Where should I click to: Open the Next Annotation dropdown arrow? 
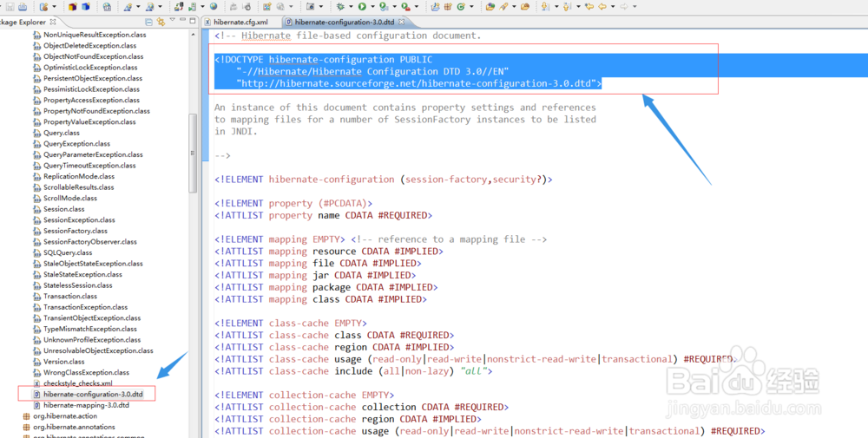[x=556, y=7]
